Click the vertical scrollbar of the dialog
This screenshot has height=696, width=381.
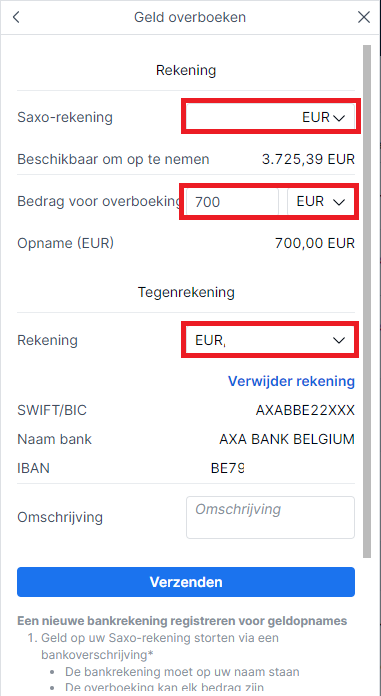(x=367, y=301)
